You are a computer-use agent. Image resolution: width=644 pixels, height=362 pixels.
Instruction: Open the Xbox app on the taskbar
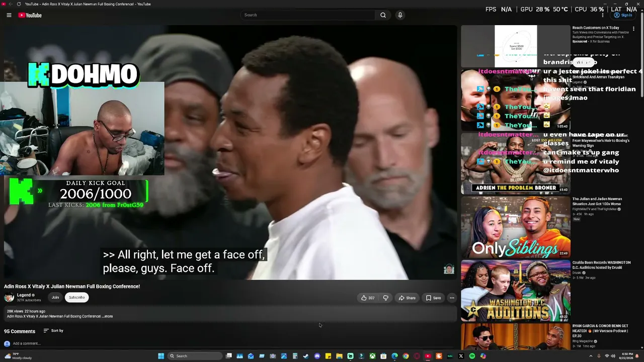(x=372, y=356)
